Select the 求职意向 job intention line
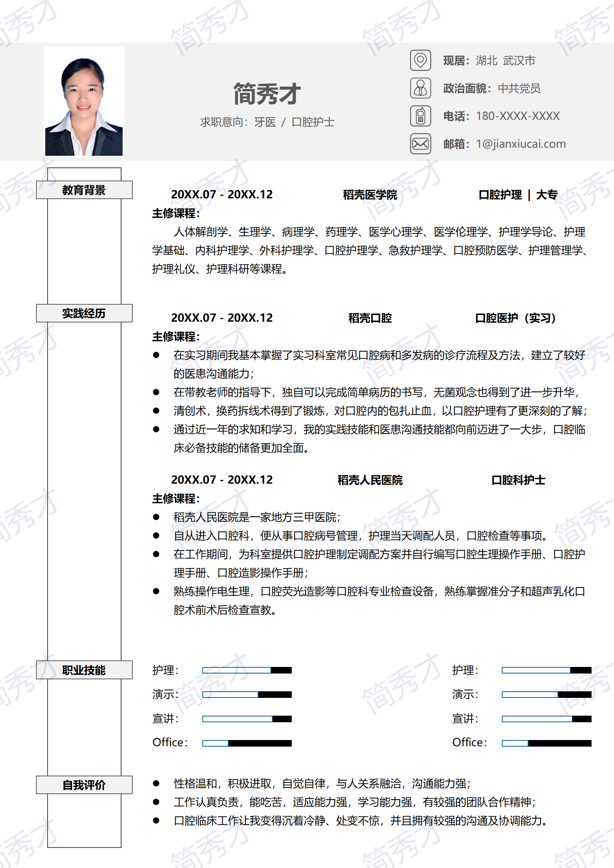The height and width of the screenshot is (868, 614). coord(267,122)
